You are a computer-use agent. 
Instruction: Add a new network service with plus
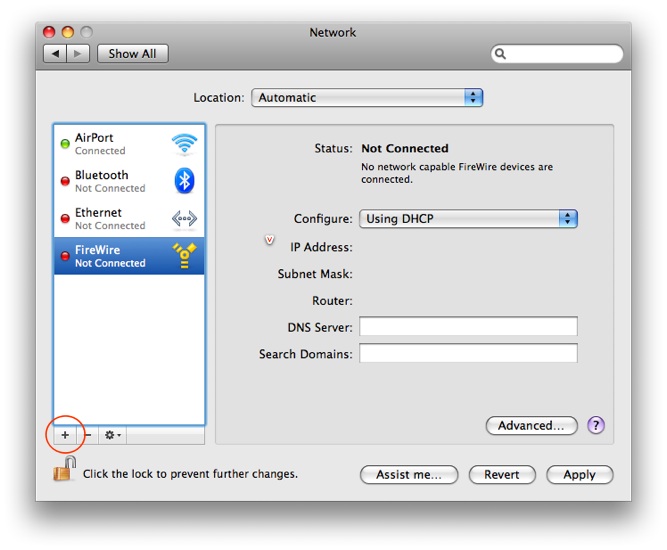(65, 436)
